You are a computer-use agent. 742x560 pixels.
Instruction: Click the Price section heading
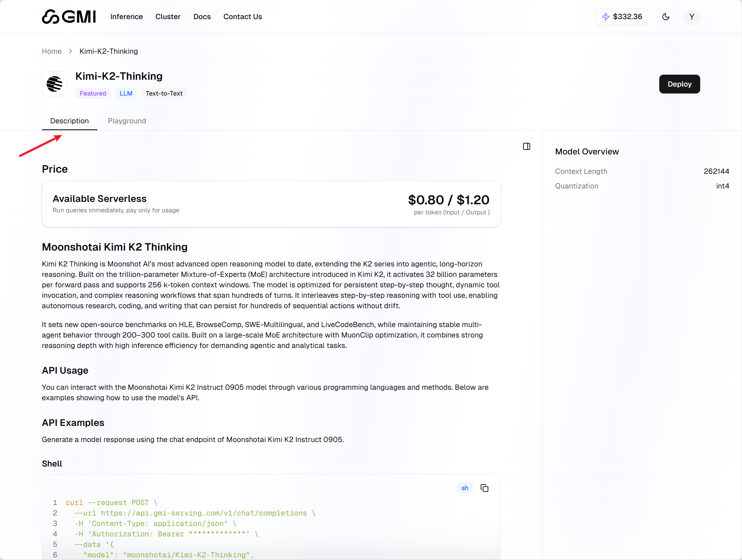tap(55, 169)
